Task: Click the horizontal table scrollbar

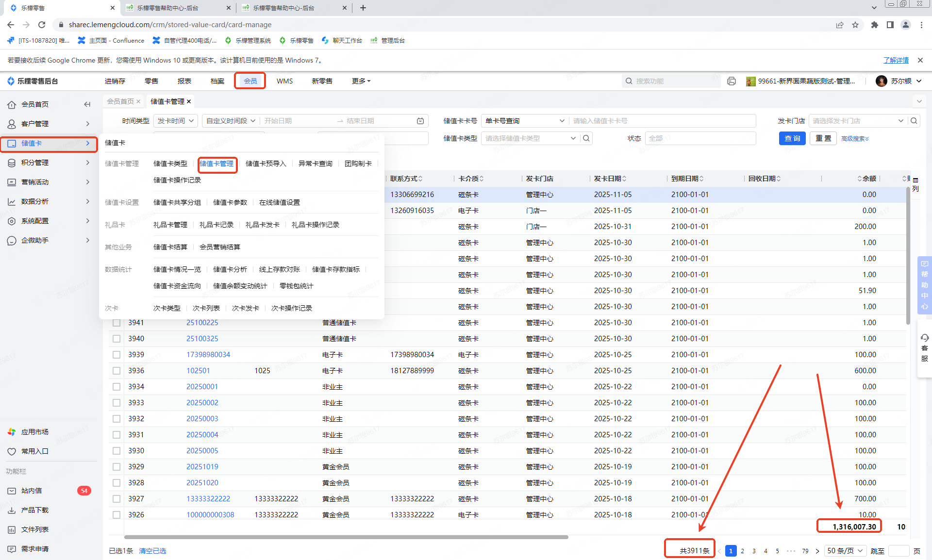Action: pyautogui.click(x=346, y=537)
